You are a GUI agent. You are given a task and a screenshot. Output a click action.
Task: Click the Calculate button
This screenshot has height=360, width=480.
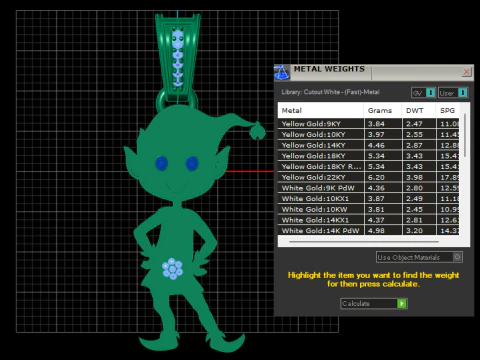373,304
